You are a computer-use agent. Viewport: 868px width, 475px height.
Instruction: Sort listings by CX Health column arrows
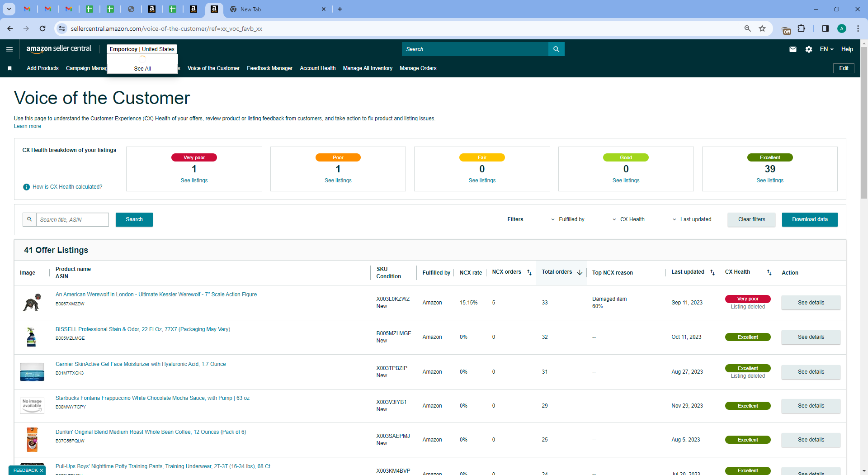point(769,272)
